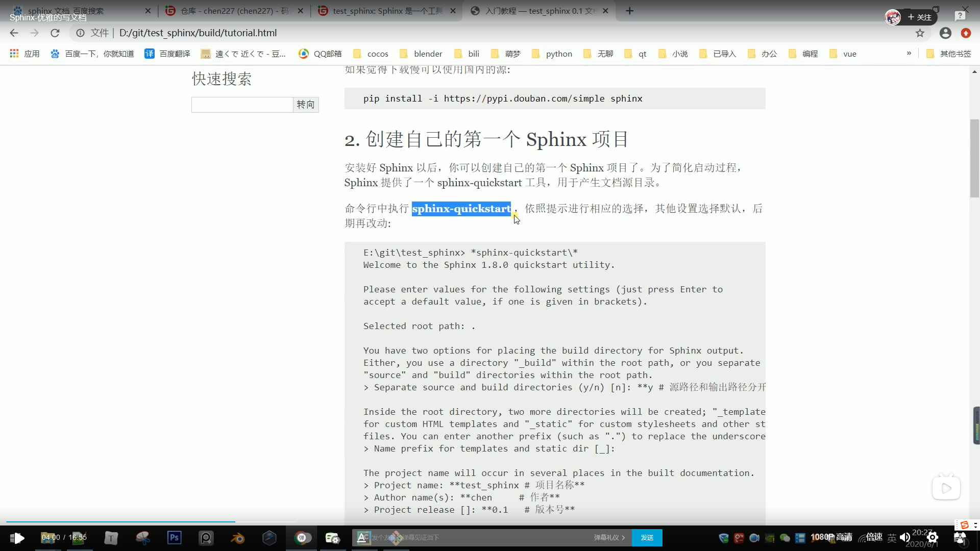The width and height of the screenshot is (980, 551).
Task: Click the back navigation arrow
Action: pos(13,33)
